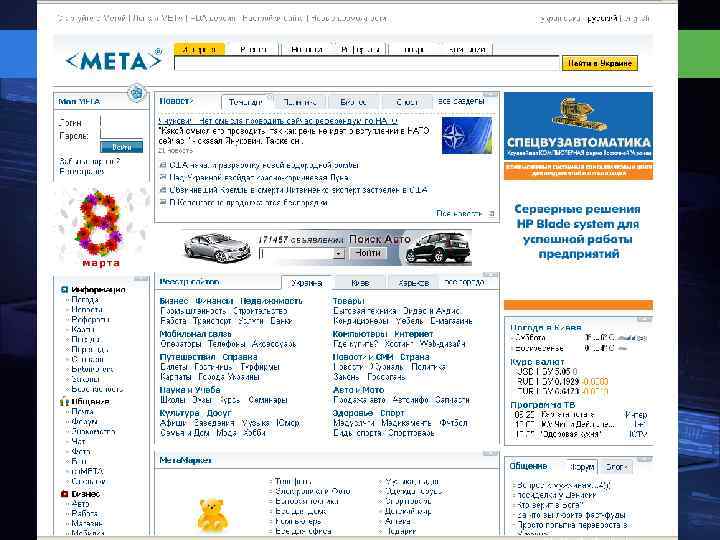Click the Бизнес section icon in sidebar
The width and height of the screenshot is (720, 540).
[x=65, y=494]
